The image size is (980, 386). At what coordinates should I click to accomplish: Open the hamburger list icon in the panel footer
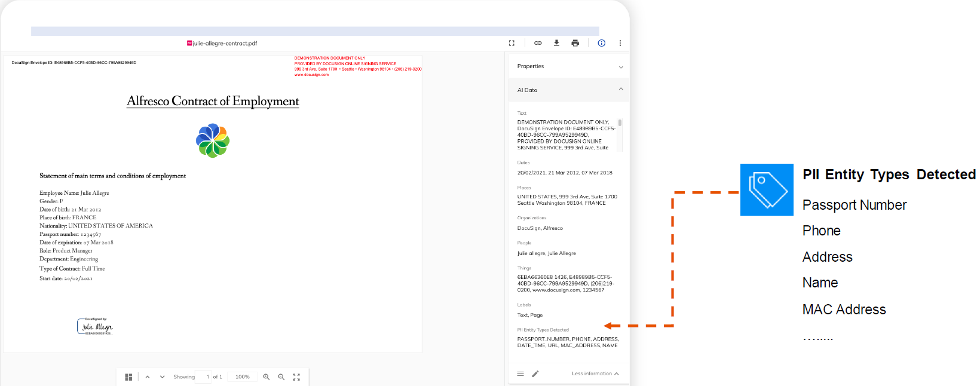[520, 373]
